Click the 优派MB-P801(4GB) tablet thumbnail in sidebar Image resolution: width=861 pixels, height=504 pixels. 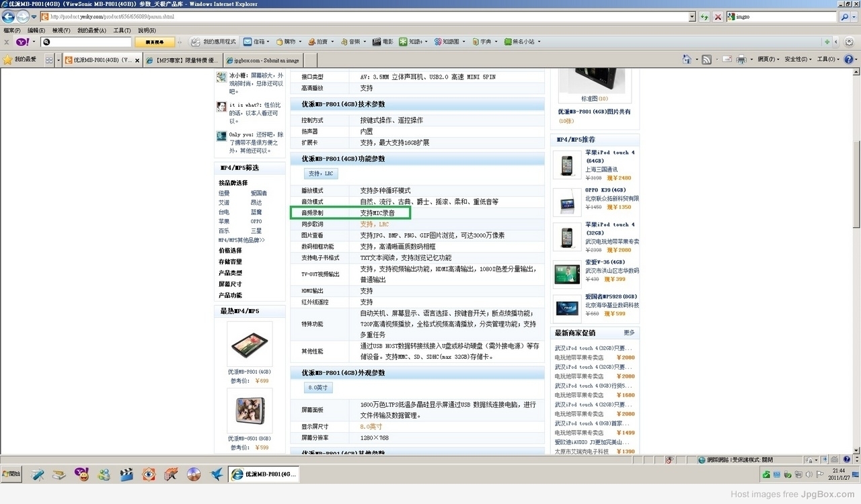point(250,344)
